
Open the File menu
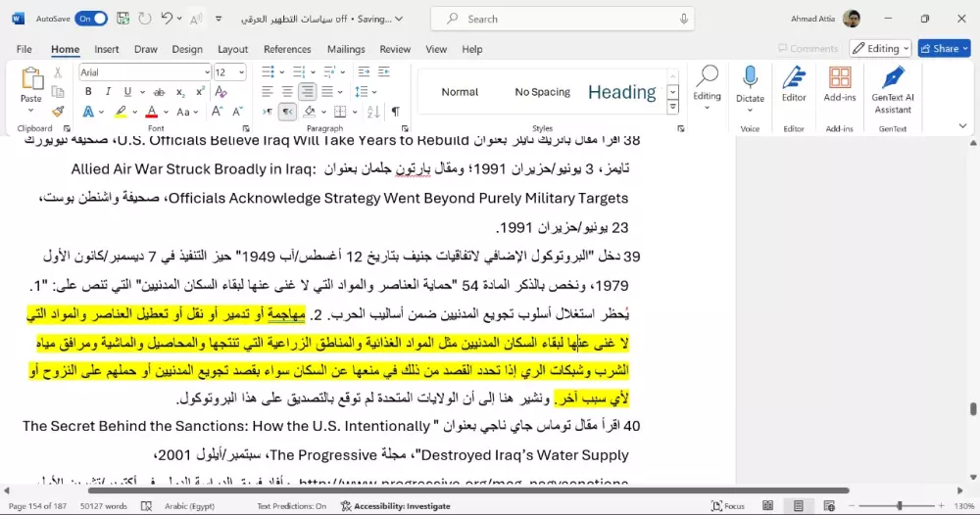24,49
